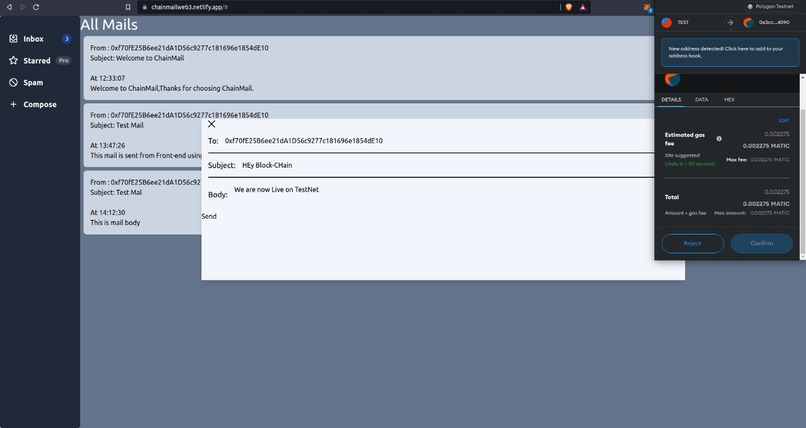Click the recipient 0x3cc...4590 avatar icon
Screen dimensions: 806x428
(748, 23)
